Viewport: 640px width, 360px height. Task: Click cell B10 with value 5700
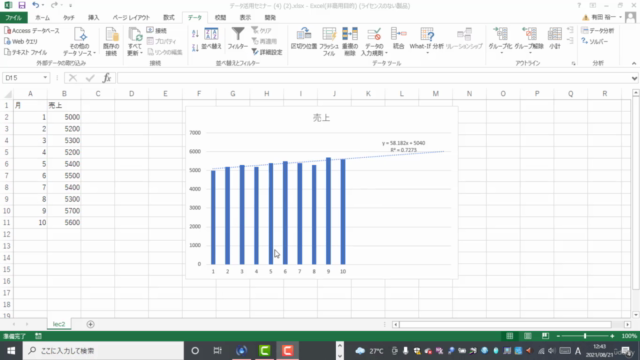click(x=64, y=211)
